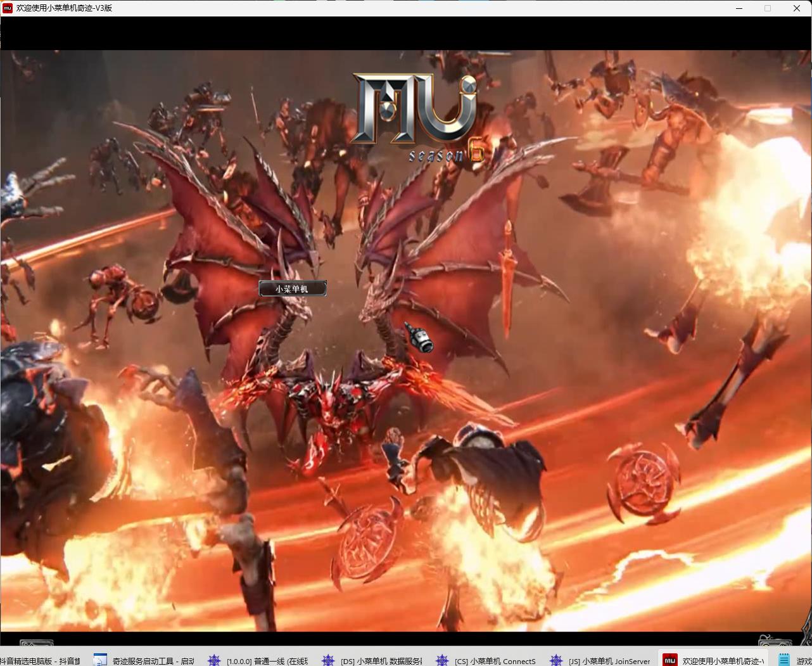Click the partially hidden bottom-right game button

tap(775, 641)
